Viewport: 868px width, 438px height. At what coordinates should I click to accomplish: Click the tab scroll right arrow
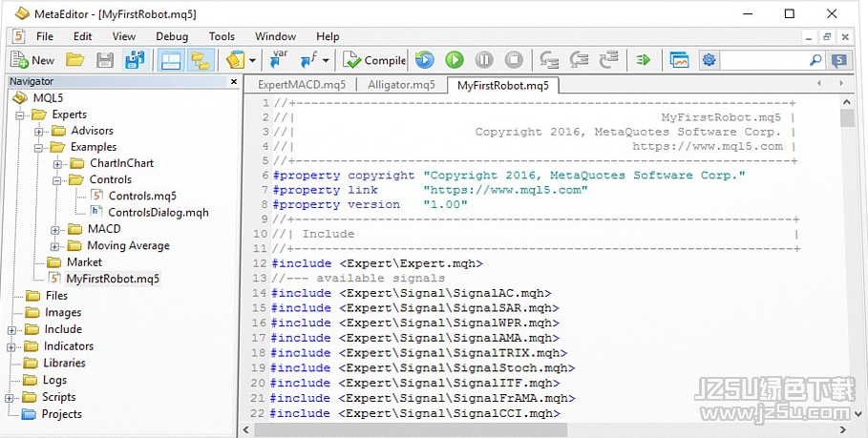[x=841, y=83]
